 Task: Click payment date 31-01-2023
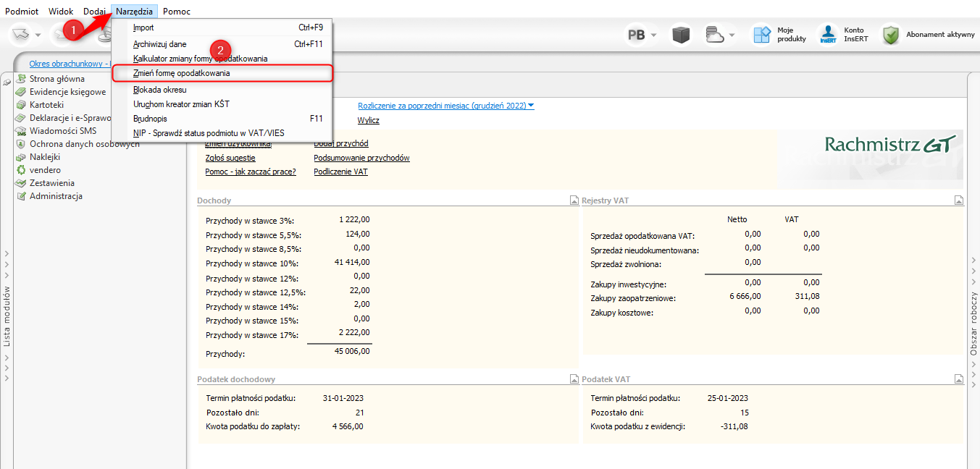343,398
